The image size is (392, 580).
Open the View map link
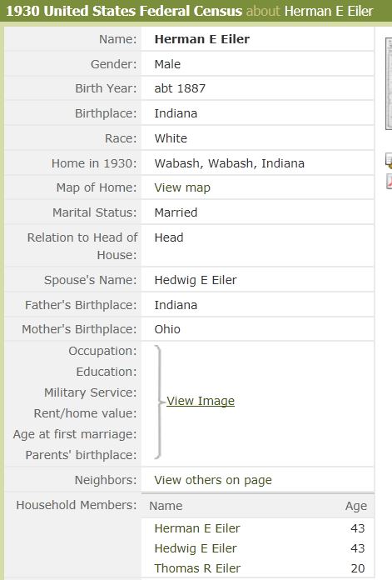[x=182, y=187]
